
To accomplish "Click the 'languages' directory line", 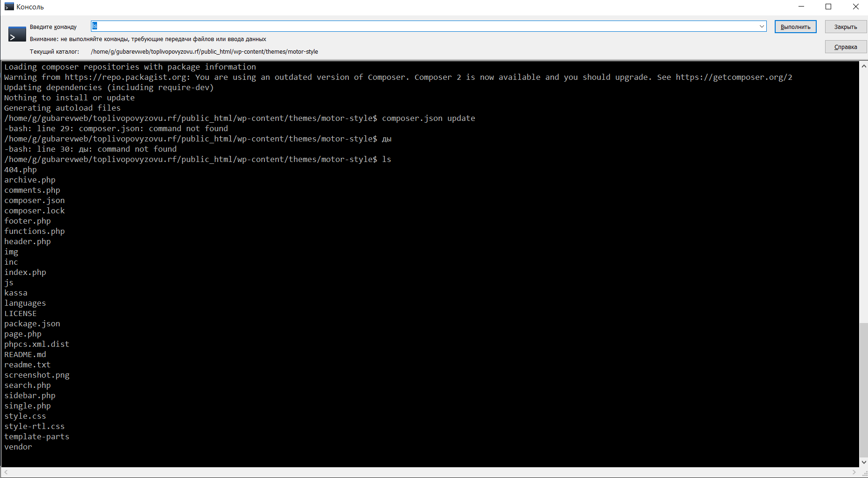I will (25, 303).
